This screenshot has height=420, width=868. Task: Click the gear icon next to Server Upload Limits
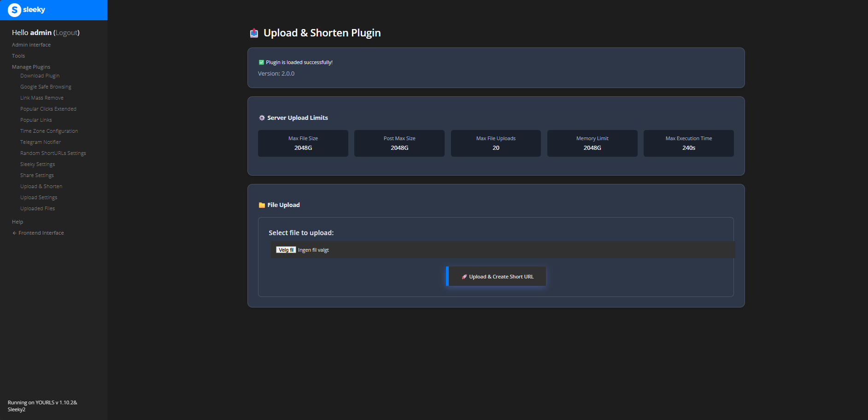(x=262, y=118)
